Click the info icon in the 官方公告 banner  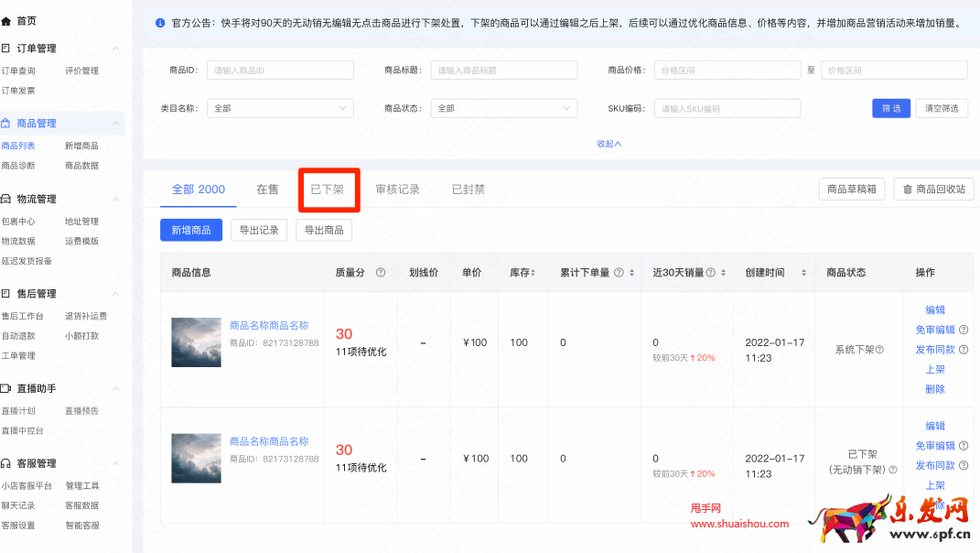160,22
